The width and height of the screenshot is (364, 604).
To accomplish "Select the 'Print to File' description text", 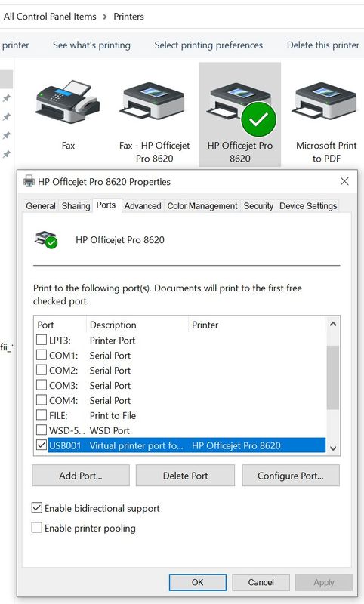I will pyautogui.click(x=113, y=415).
